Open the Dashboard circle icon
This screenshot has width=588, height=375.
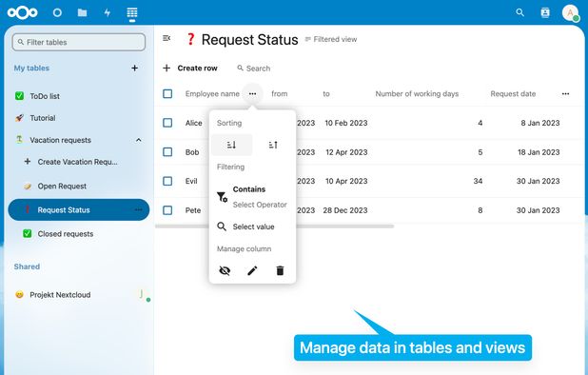(57, 12)
